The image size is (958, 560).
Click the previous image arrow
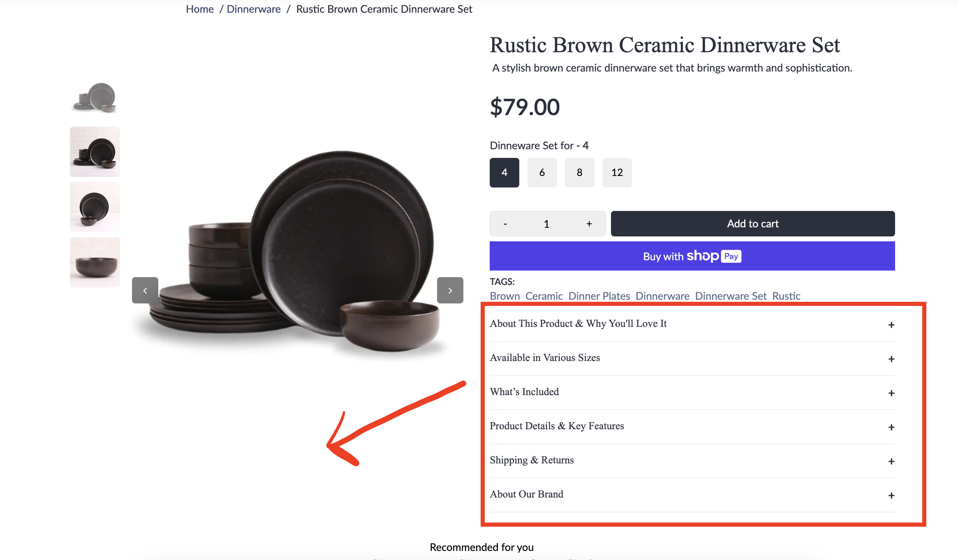[145, 290]
